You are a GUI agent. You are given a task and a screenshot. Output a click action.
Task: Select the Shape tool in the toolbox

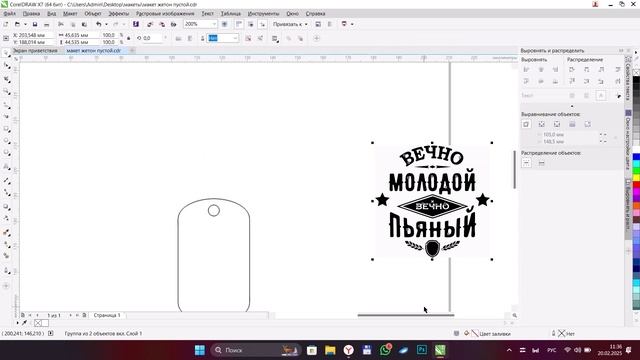(x=6, y=66)
